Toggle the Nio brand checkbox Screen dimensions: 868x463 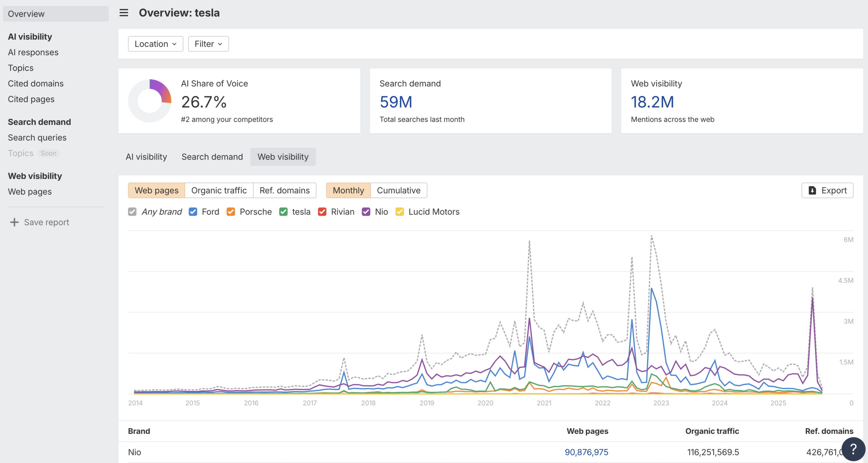click(366, 212)
